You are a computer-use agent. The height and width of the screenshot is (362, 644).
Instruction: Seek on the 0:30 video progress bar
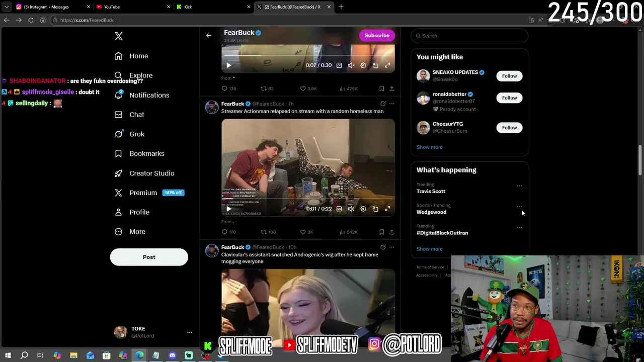(x=308, y=55)
